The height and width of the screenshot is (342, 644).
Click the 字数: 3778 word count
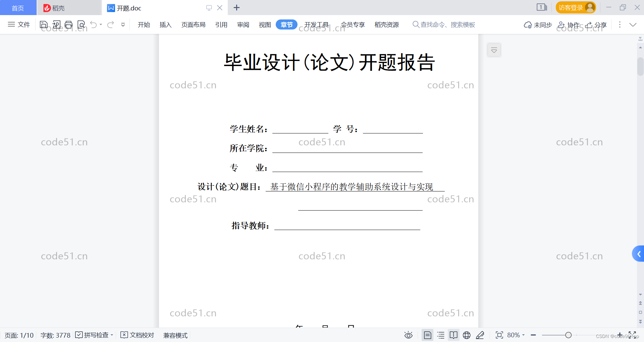point(55,335)
